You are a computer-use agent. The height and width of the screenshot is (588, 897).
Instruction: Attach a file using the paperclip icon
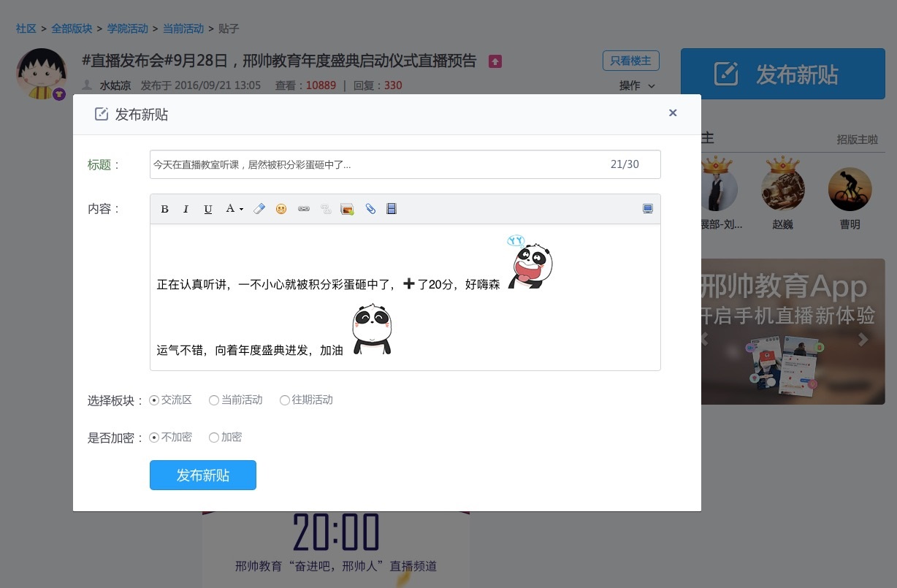[x=370, y=209]
